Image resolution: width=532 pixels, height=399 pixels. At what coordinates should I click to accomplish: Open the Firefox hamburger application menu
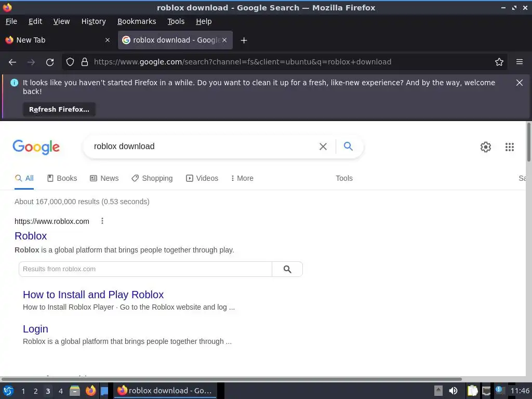[519, 62]
